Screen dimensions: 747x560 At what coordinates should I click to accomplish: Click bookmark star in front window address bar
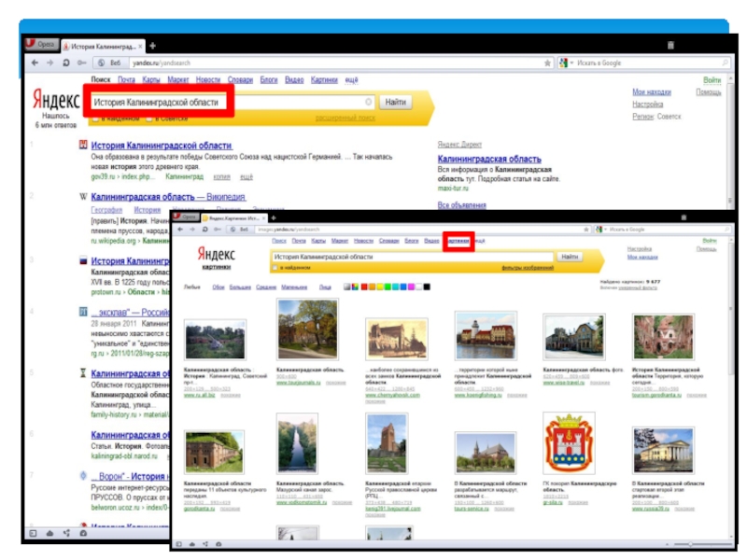pyautogui.click(x=586, y=230)
